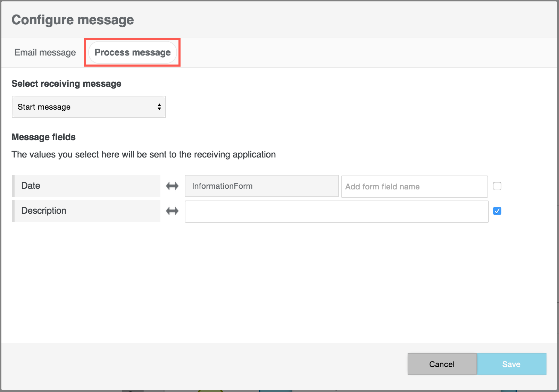Click the arrow mapping icon beside Description
Viewport: 559px width, 392px height.
coord(172,211)
